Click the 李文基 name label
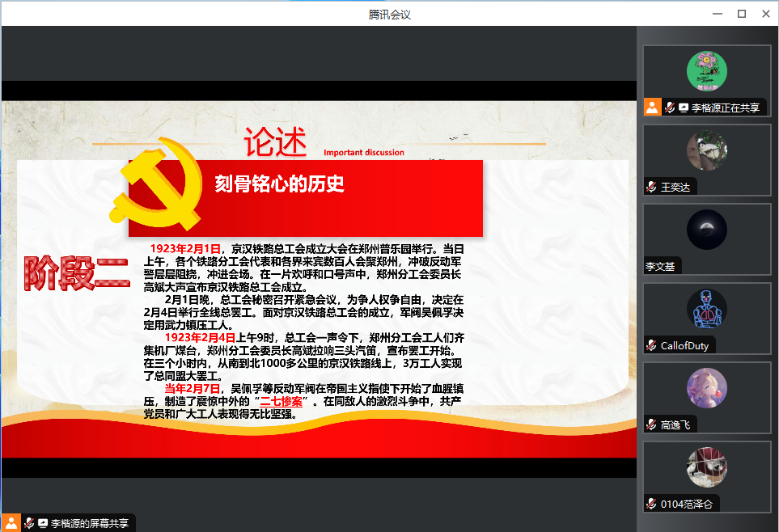This screenshot has height=532, width=779. tap(660, 266)
